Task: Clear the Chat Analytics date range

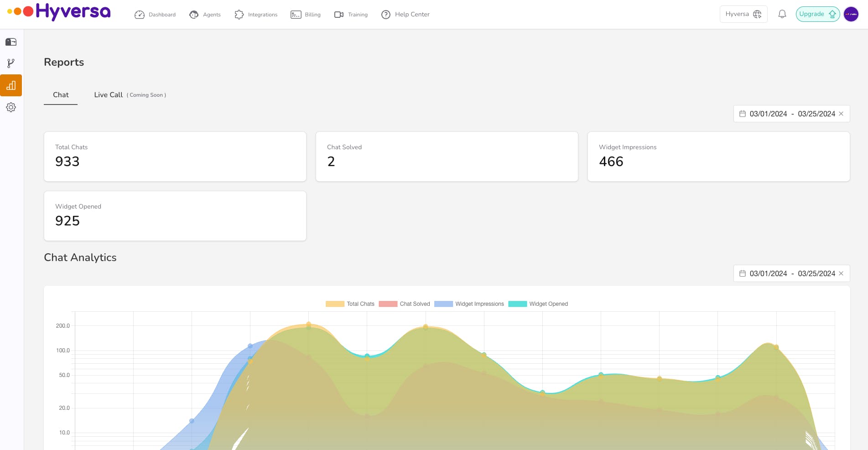Action: click(841, 273)
